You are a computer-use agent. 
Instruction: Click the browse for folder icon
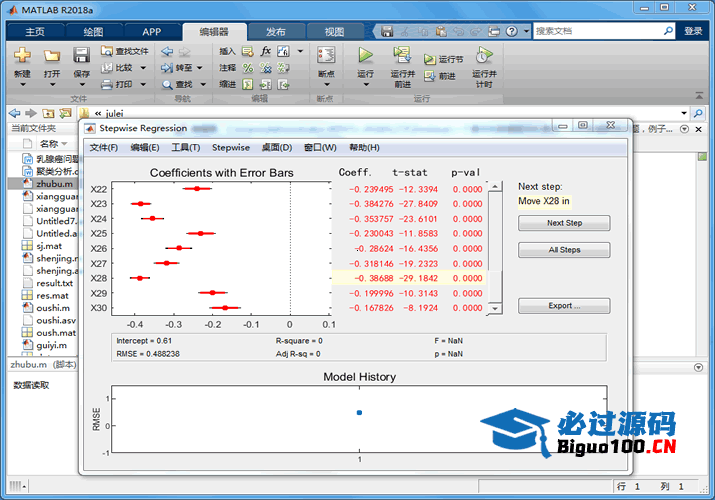point(65,113)
